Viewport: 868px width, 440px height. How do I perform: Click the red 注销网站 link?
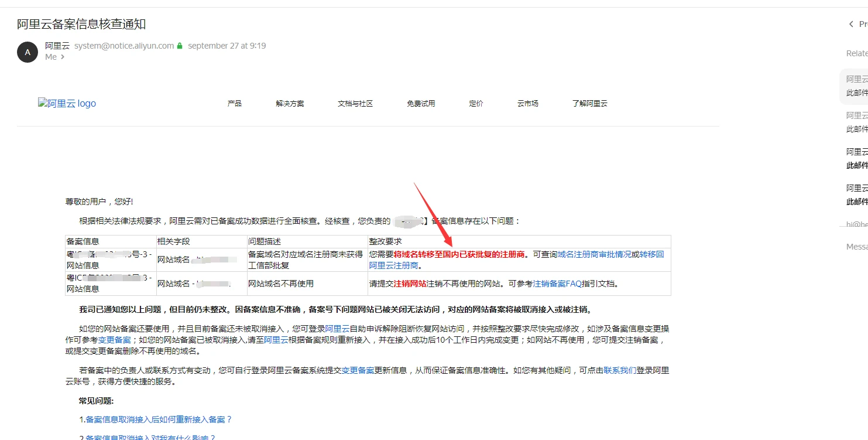[410, 284]
